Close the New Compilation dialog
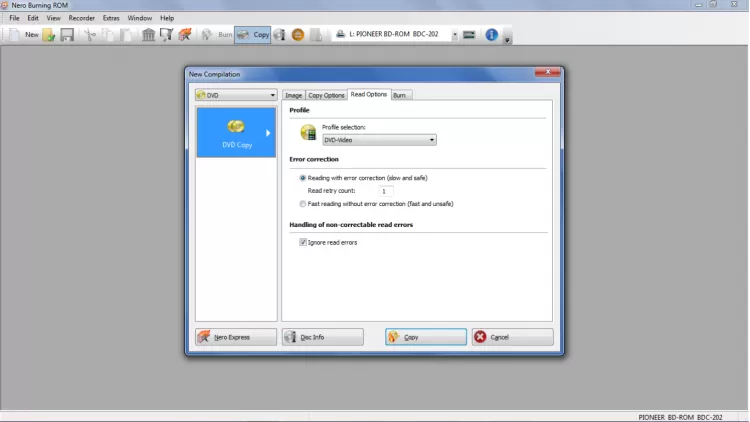This screenshot has height=422, width=750. pos(547,72)
